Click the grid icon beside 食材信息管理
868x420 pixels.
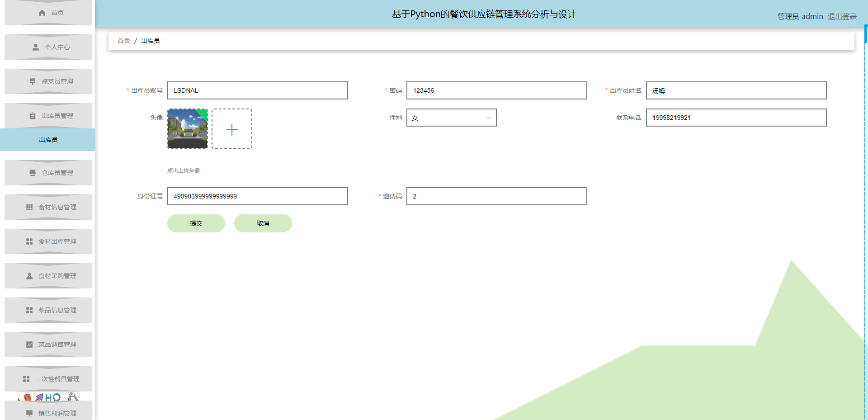tap(29, 207)
